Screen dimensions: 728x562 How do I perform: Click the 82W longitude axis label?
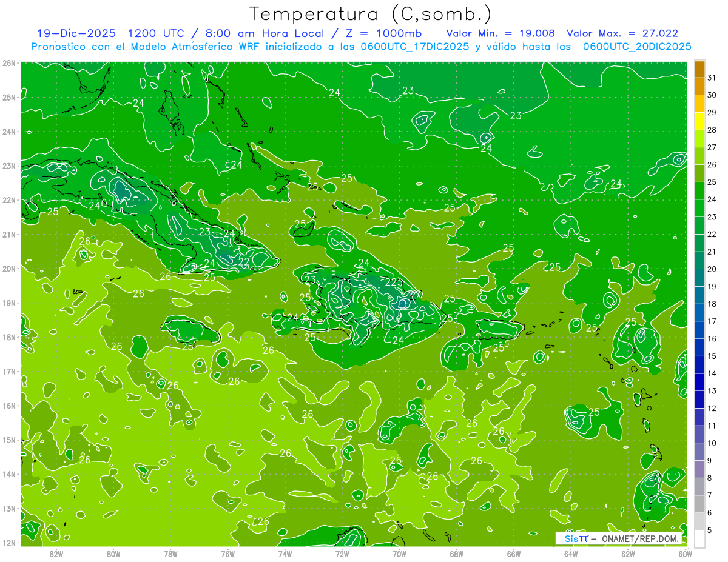tap(56, 554)
